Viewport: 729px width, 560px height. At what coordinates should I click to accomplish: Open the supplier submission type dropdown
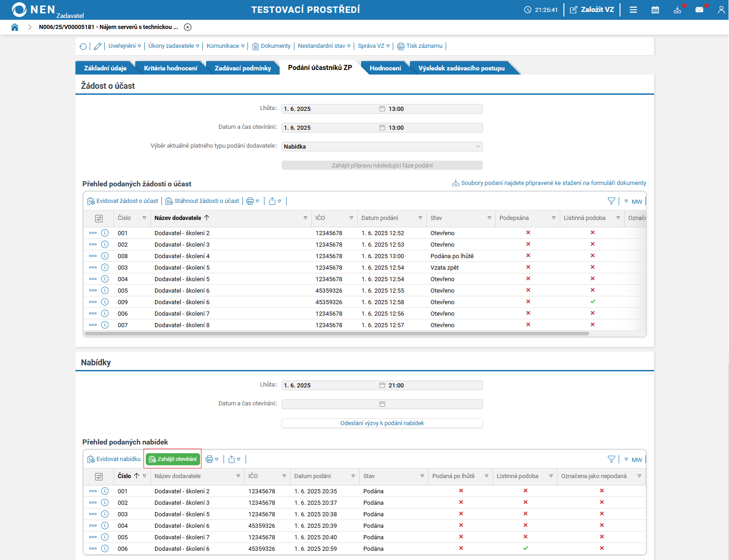(382, 147)
